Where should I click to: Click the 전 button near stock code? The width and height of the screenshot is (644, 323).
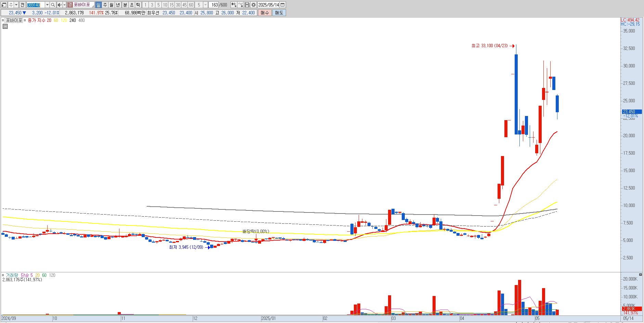[22, 5]
